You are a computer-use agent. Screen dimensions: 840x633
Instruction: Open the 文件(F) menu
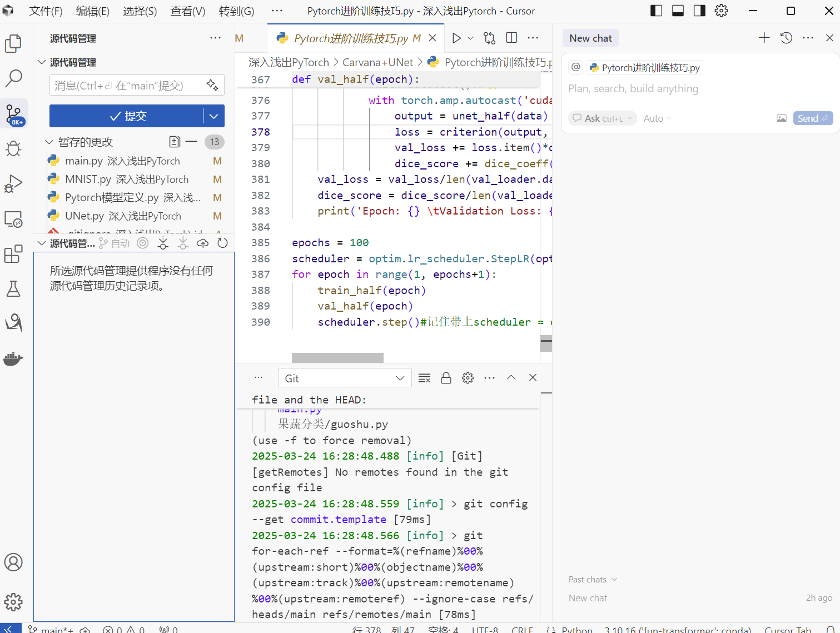tap(46, 11)
